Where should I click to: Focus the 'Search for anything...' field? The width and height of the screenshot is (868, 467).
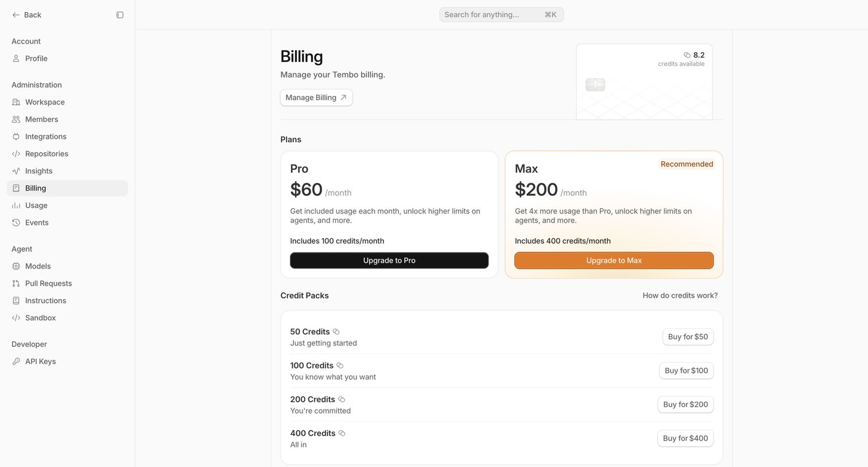click(x=501, y=15)
